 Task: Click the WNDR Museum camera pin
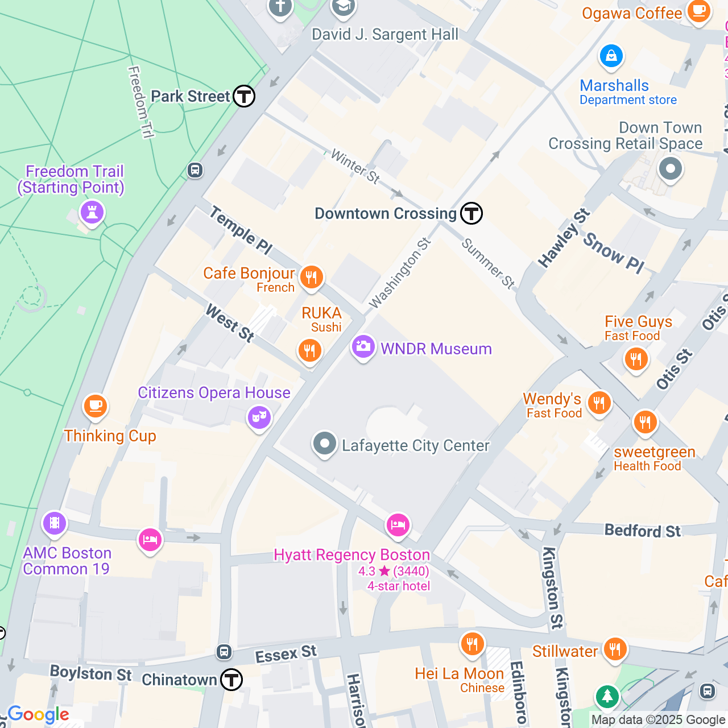click(x=363, y=348)
